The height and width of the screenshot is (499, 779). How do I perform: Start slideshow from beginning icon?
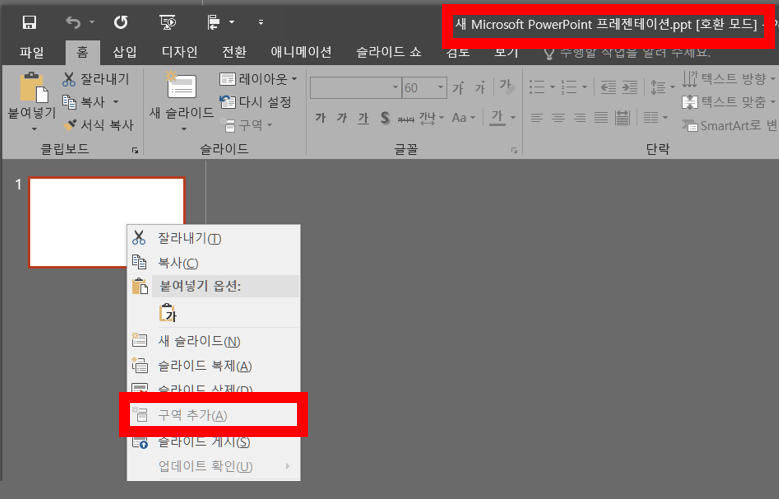168,22
